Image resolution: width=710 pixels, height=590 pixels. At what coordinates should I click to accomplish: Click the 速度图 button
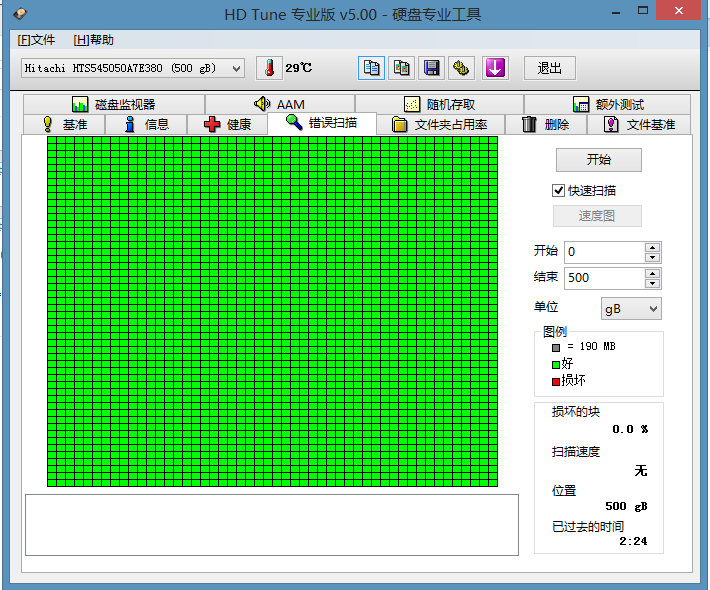pyautogui.click(x=597, y=216)
